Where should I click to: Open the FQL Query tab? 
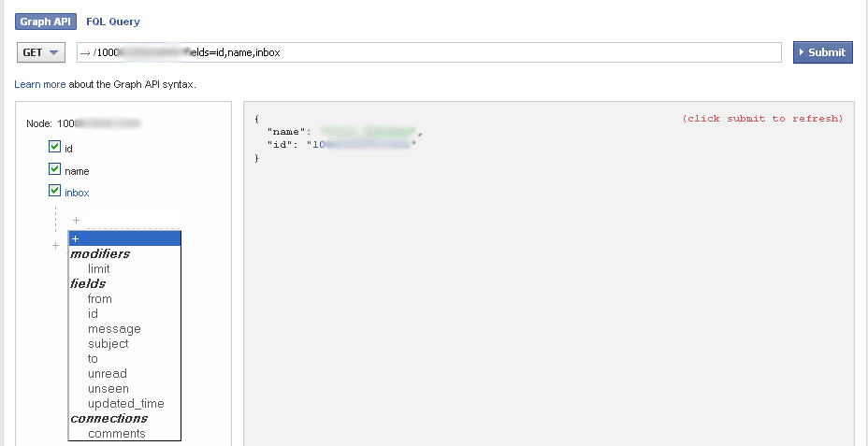[113, 22]
